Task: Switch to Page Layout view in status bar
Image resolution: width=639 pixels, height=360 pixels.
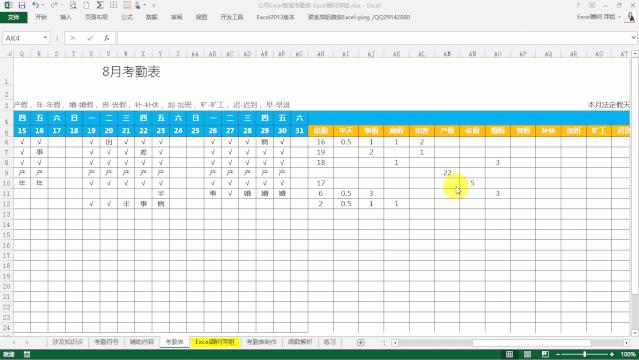Action: point(527,354)
